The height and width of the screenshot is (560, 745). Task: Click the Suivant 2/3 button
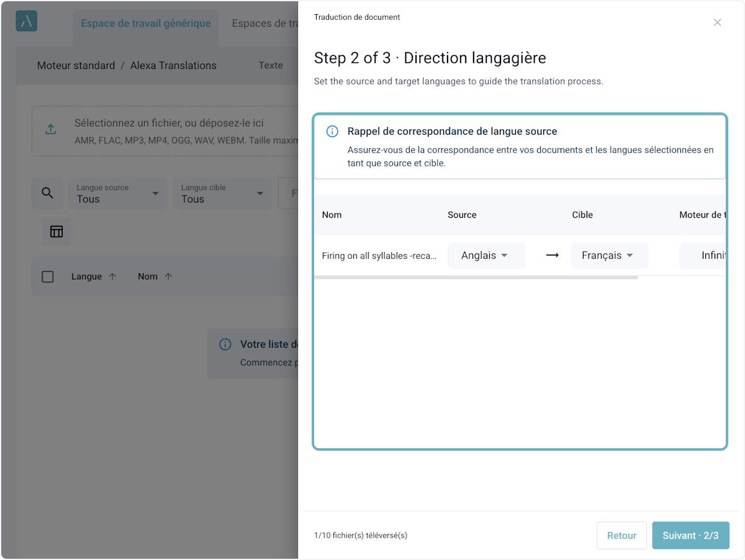click(690, 535)
